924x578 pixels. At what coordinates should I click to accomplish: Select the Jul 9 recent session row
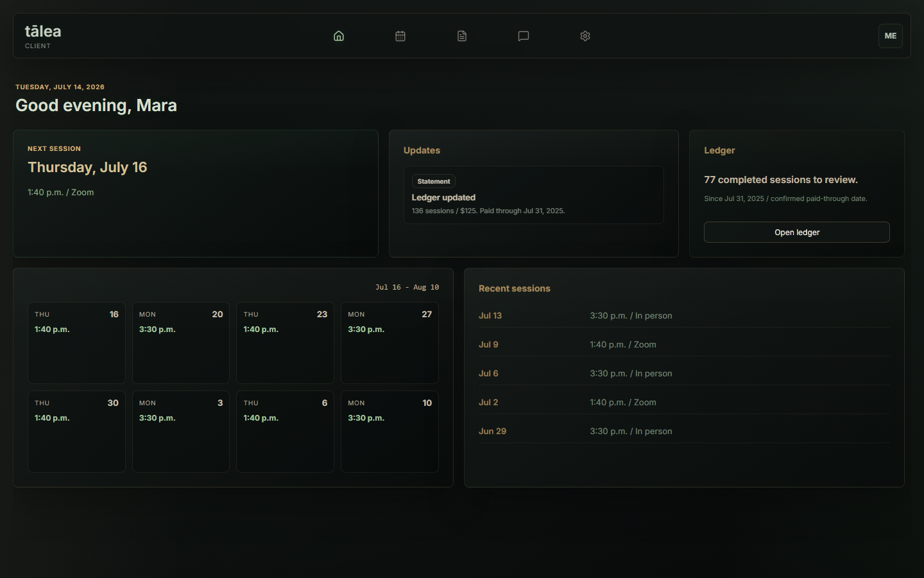click(685, 344)
